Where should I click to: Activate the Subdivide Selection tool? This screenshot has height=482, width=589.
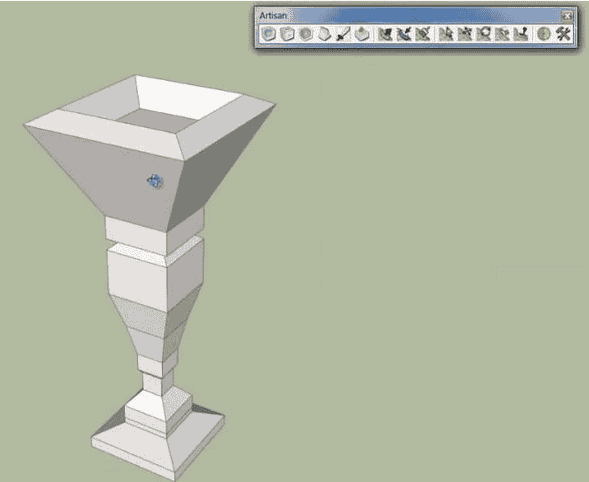coord(288,34)
